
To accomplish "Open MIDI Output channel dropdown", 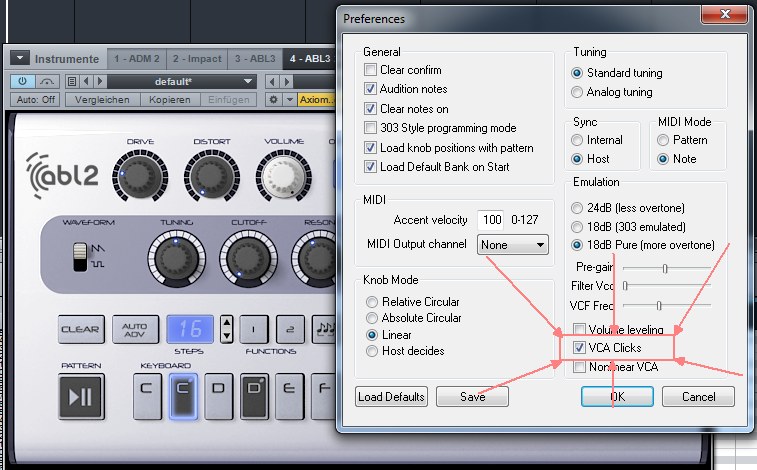I will 513,245.
